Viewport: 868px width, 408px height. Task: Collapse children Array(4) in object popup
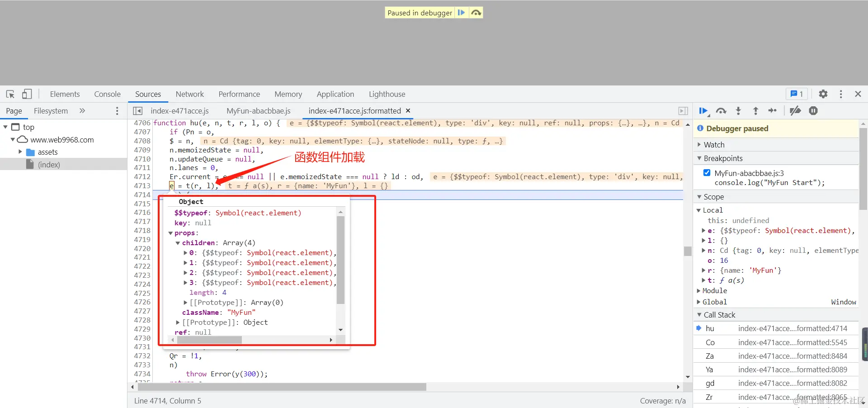pos(178,243)
